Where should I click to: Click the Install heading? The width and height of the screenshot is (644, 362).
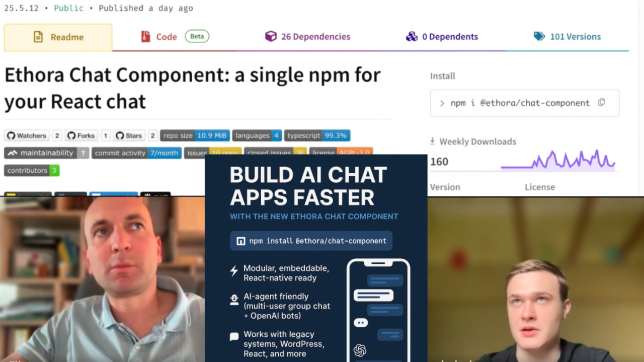(x=443, y=76)
